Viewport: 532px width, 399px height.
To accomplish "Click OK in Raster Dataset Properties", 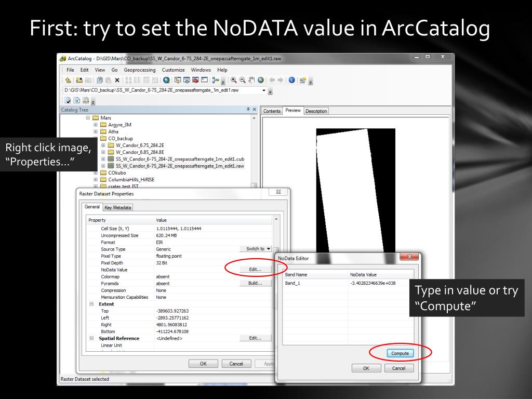I will click(x=203, y=364).
